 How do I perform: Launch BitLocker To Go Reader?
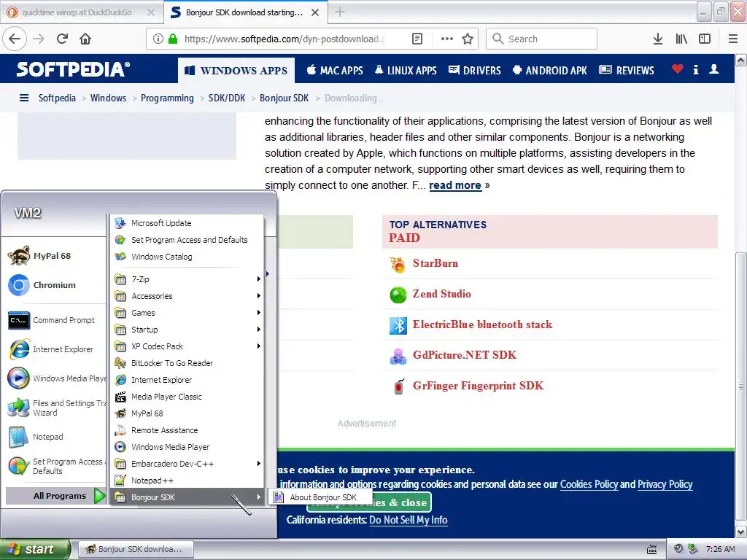point(187,363)
